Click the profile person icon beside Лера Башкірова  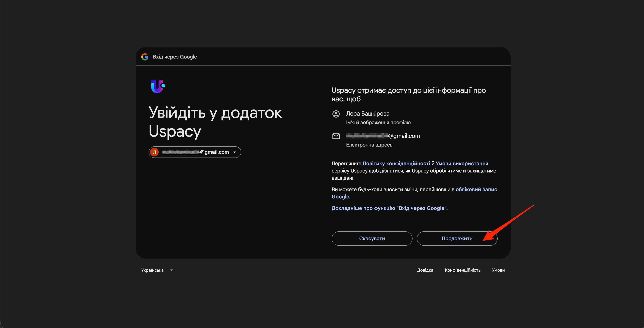pyautogui.click(x=336, y=114)
